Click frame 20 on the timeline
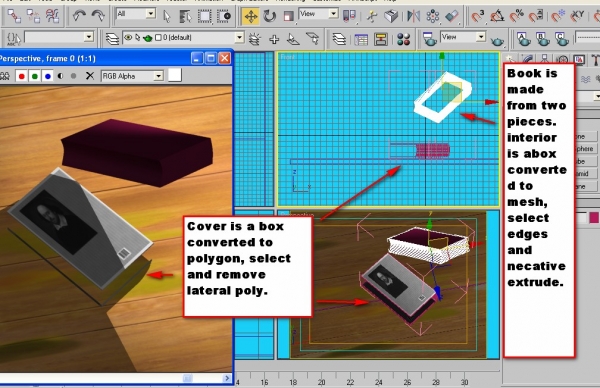600x388 pixels. tap(321, 382)
